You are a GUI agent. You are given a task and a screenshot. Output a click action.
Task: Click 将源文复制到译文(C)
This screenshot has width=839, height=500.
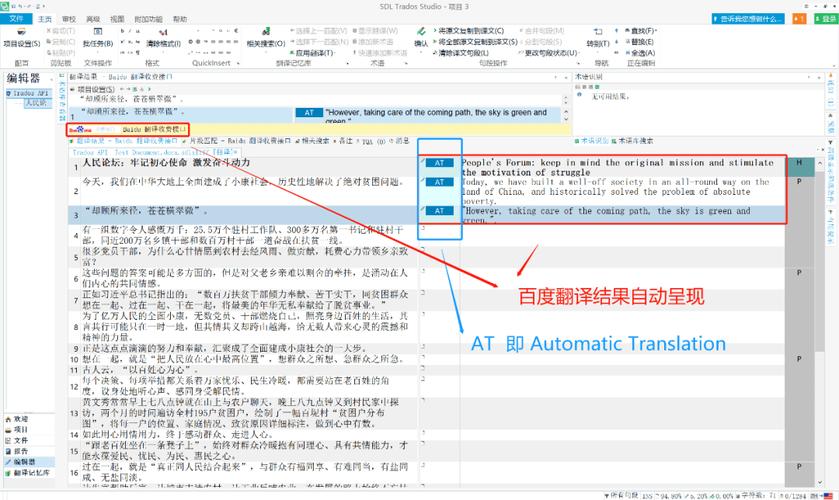(469, 31)
